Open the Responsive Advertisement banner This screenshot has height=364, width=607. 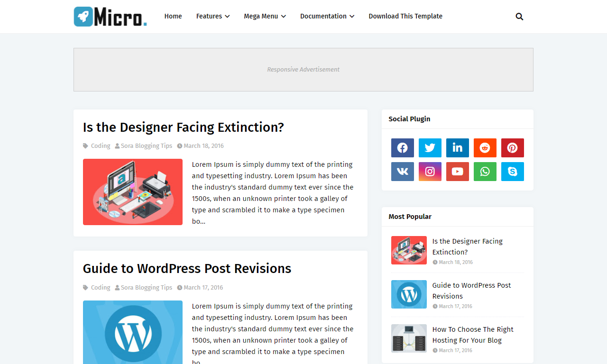303,70
